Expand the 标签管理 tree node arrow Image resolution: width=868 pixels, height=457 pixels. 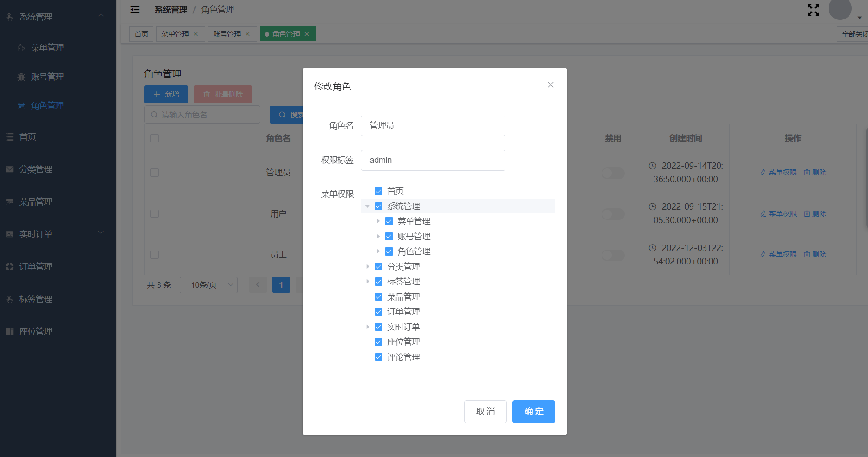pyautogui.click(x=368, y=282)
